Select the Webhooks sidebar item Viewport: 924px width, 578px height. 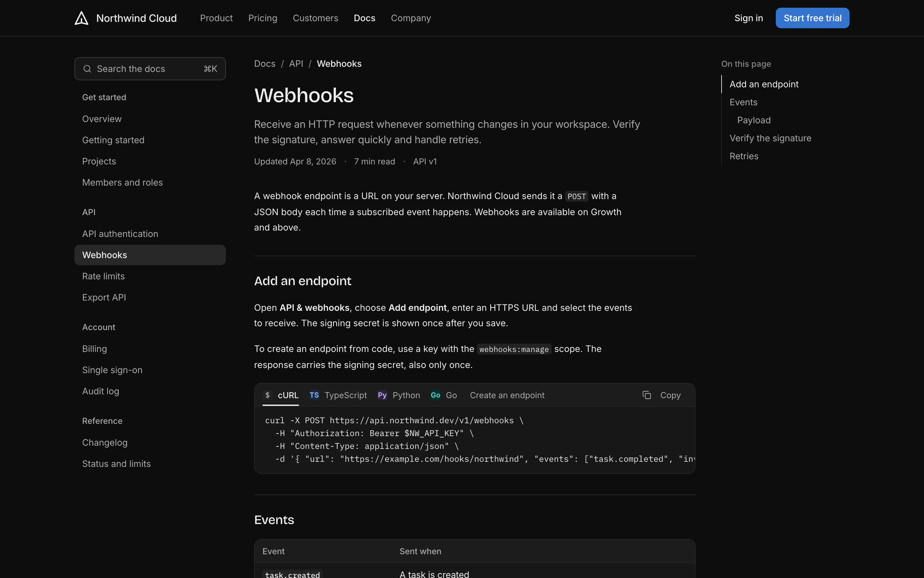tap(150, 255)
